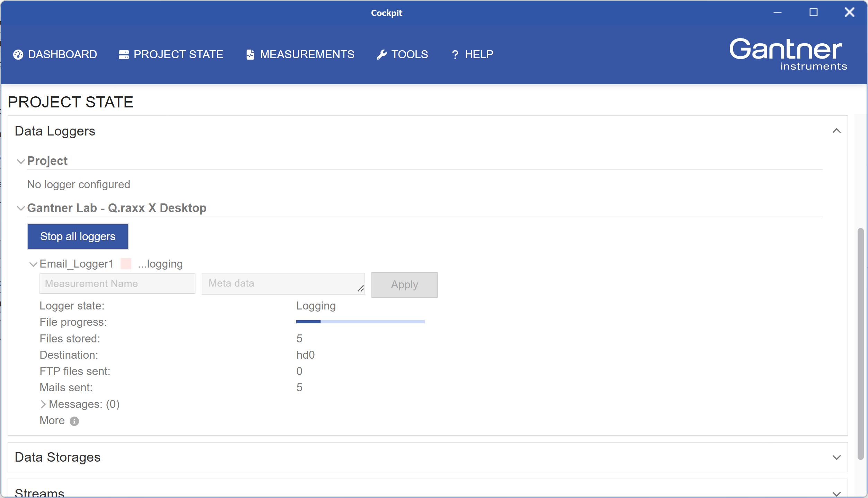This screenshot has height=498, width=868.
Task: Click the Dashboard gauge icon
Action: point(18,54)
